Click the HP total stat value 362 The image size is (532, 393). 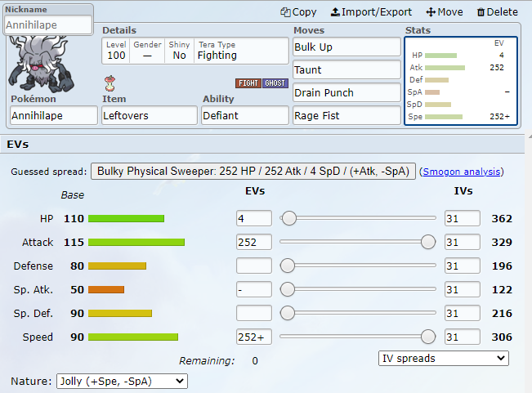(x=502, y=218)
